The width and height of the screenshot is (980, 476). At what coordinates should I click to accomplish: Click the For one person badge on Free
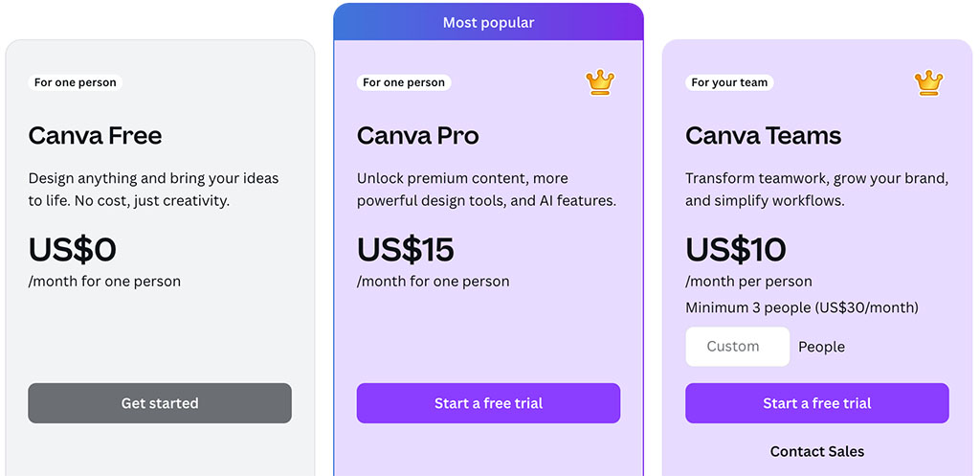click(76, 82)
